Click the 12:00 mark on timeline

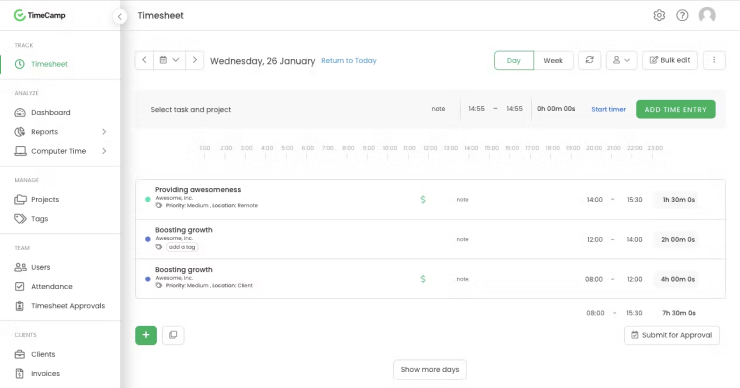(x=430, y=148)
